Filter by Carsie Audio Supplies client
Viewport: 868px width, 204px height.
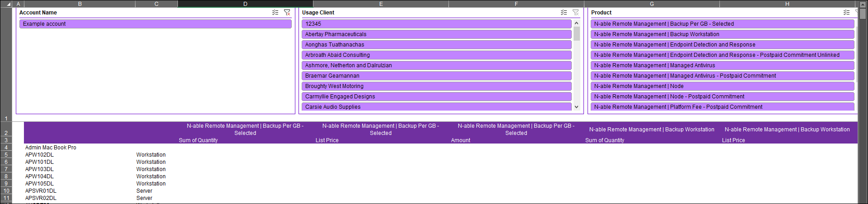pyautogui.click(x=436, y=107)
